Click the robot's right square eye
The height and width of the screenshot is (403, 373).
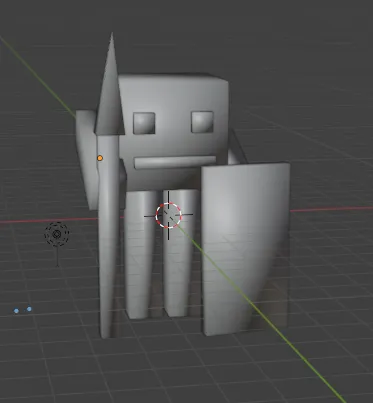[x=202, y=122]
